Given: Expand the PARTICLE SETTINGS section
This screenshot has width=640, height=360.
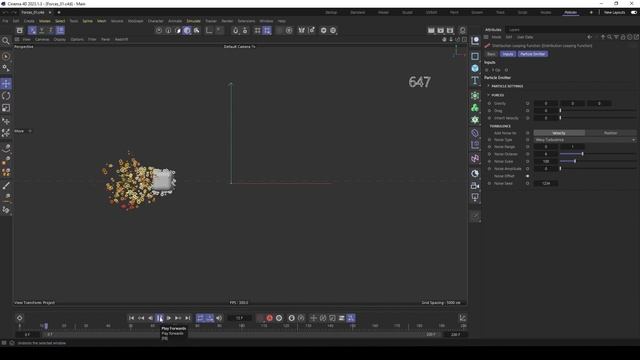Looking at the screenshot, I should point(489,86).
